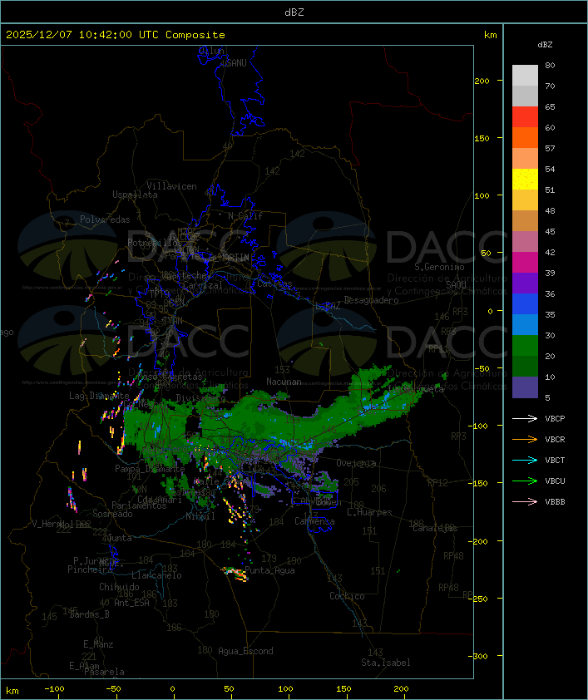
Task: Click the cyan VBCT arrow icon
Action: 525,461
